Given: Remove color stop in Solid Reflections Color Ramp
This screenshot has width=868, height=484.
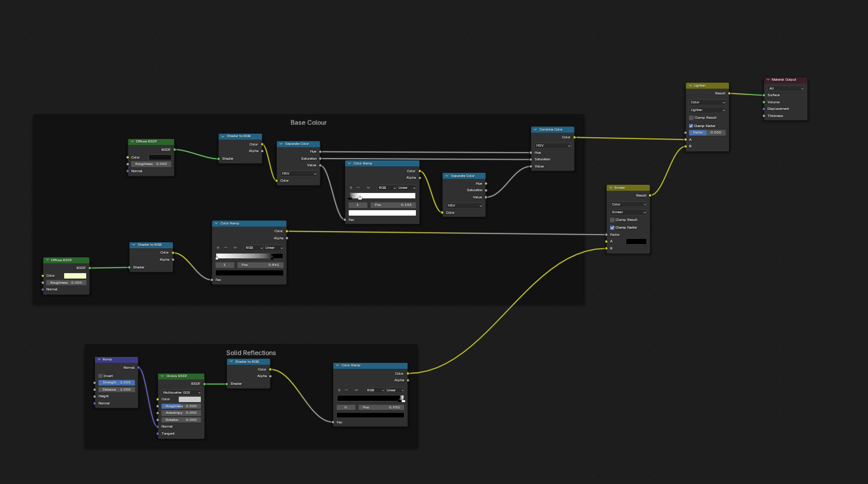Looking at the screenshot, I should (x=346, y=390).
